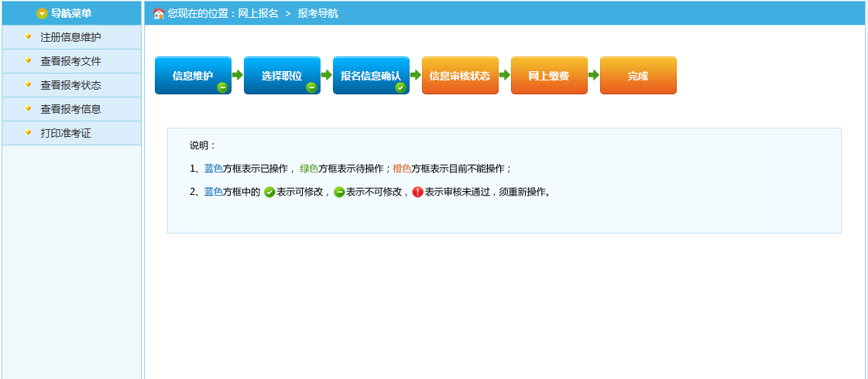Open 注册信息维护 in the navigation menu

70,37
